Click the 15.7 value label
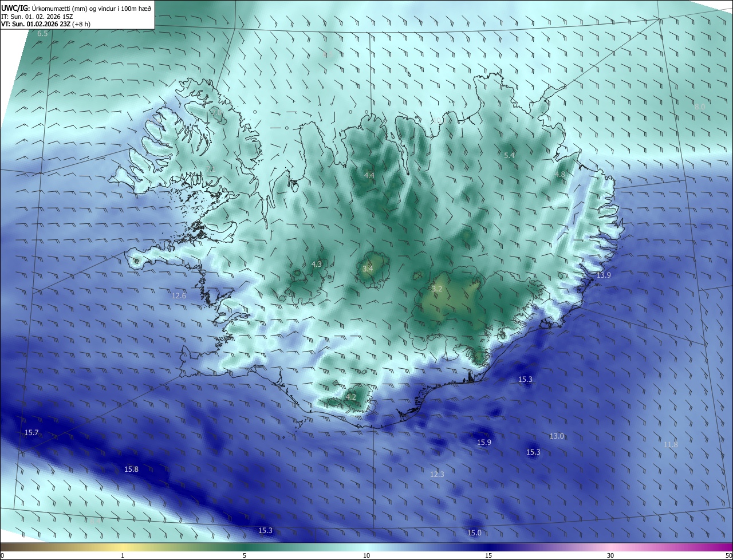This screenshot has height=560, width=733. [x=31, y=433]
